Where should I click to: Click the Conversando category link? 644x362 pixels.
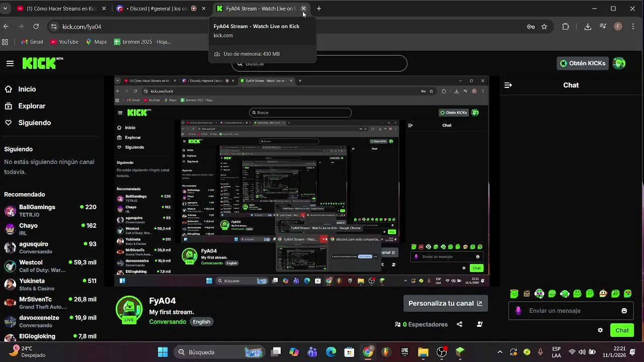[168, 322]
